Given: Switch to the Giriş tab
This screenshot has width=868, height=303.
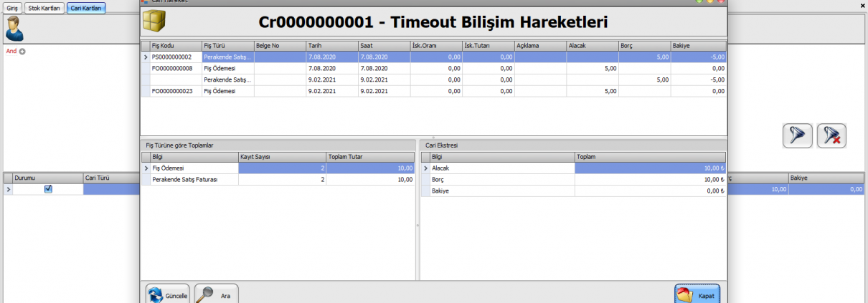Looking at the screenshot, I should coord(12,8).
